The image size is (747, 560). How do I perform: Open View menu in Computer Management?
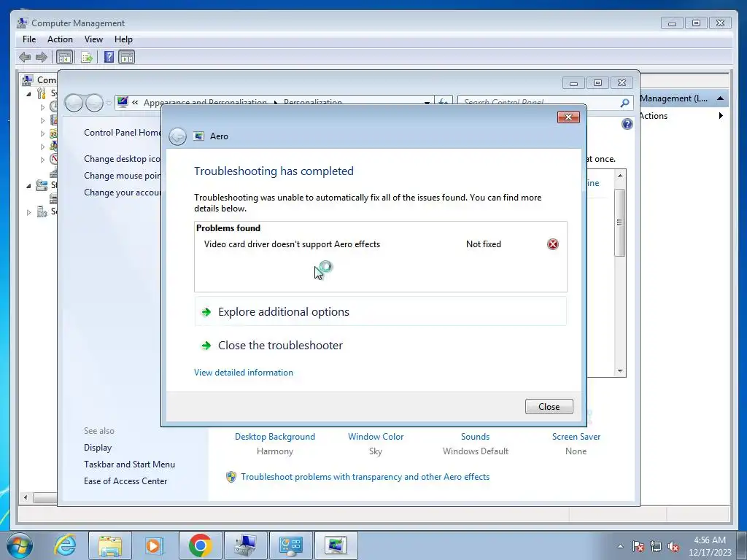click(93, 39)
